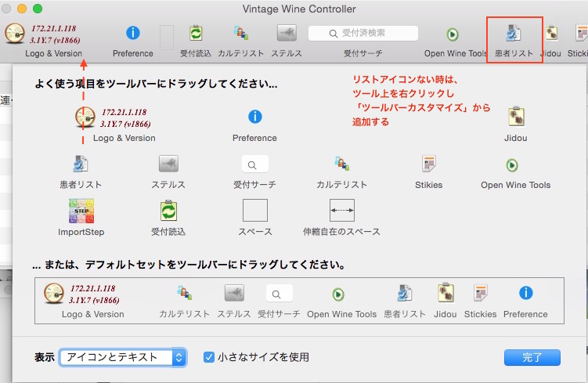Click the Preference icon in the top toolbar
Image resolution: width=588 pixels, height=383 pixels.
(x=132, y=34)
